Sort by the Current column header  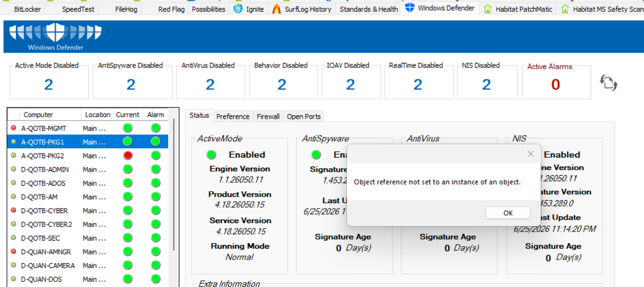coord(128,115)
